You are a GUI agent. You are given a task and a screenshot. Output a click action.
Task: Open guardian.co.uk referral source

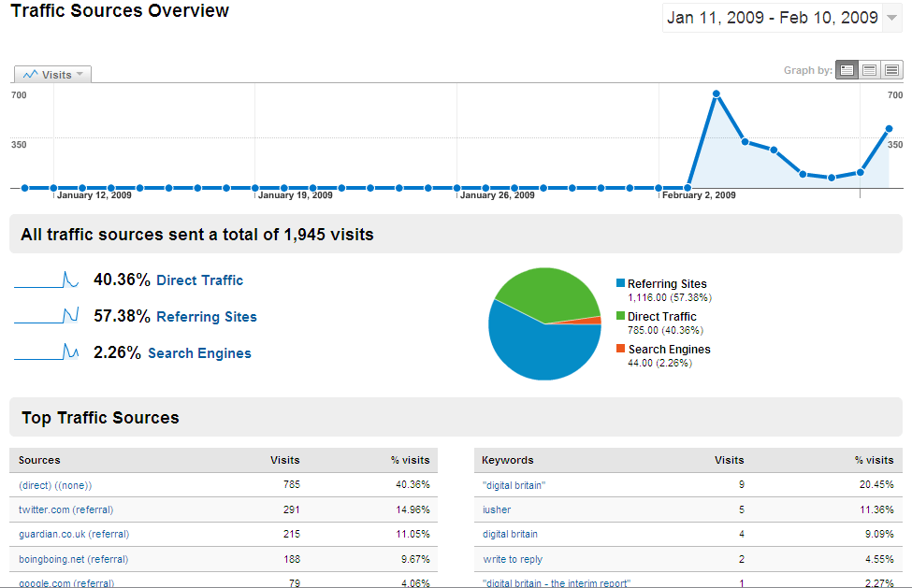pos(74,534)
